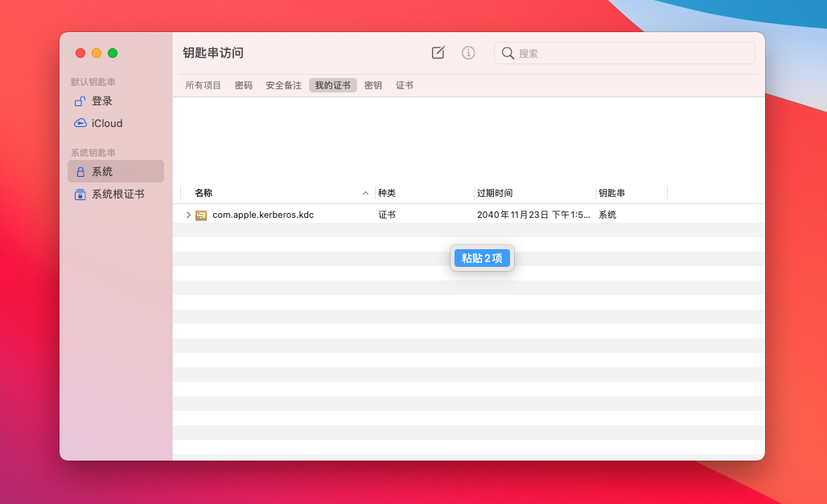This screenshot has height=504, width=827.
Task: Click the info icon in toolbar
Action: [468, 53]
